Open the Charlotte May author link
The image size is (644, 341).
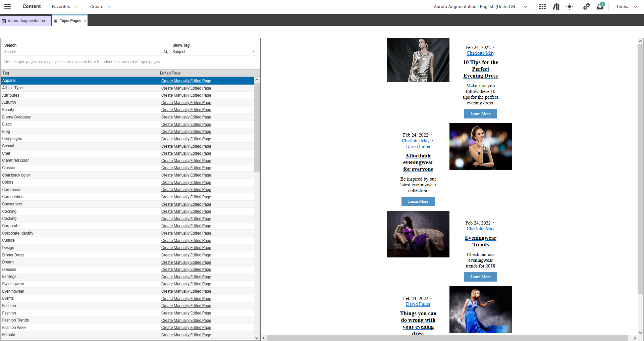[480, 53]
